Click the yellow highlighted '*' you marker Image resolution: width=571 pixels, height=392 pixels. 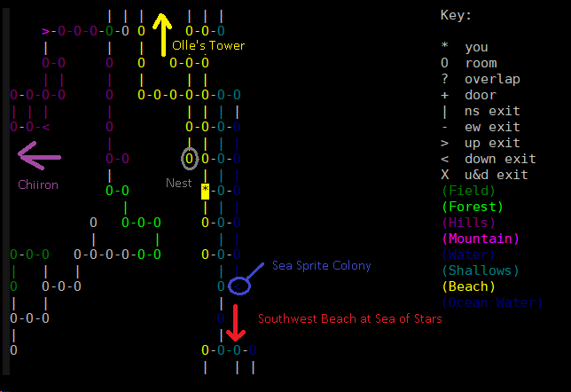206,191
